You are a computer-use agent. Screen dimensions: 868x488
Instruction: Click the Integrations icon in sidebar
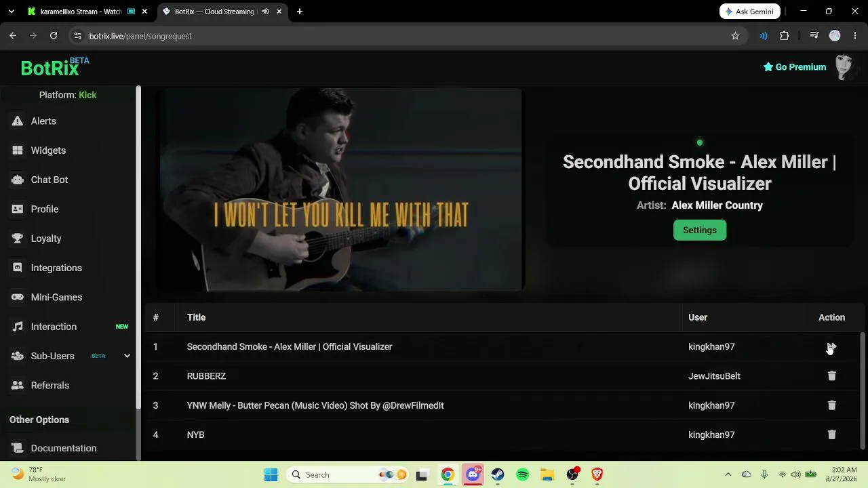point(18,268)
